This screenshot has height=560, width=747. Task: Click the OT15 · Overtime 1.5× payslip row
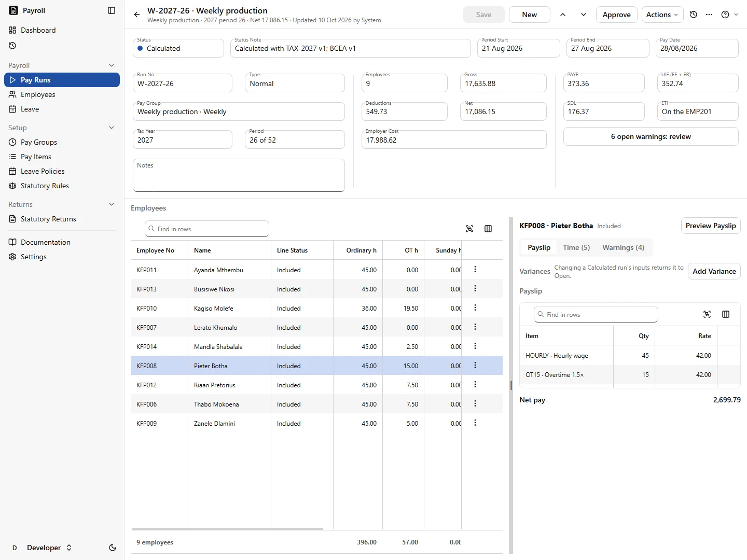coord(630,374)
